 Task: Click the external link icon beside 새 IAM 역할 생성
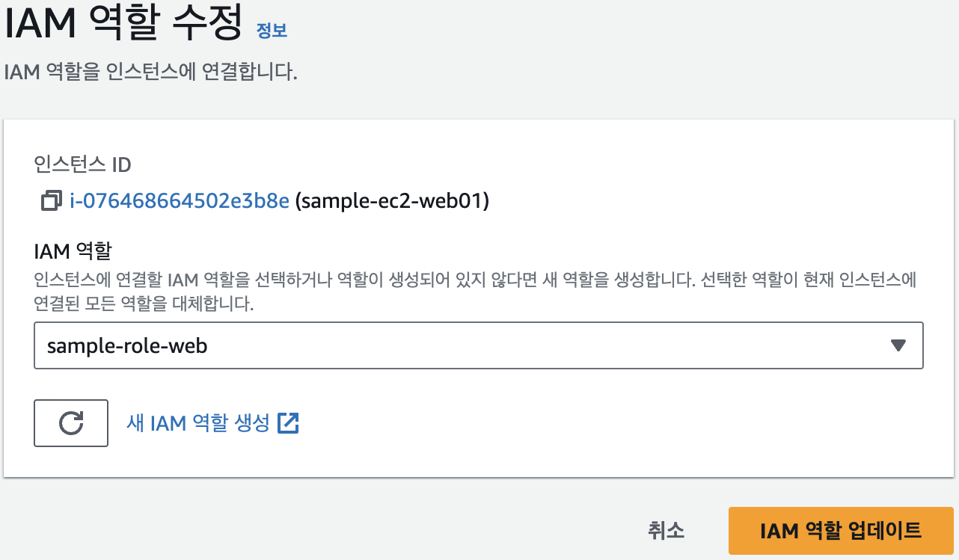[x=288, y=423]
